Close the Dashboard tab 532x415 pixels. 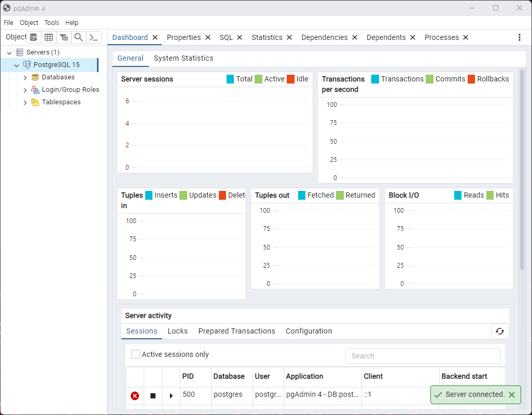point(155,37)
